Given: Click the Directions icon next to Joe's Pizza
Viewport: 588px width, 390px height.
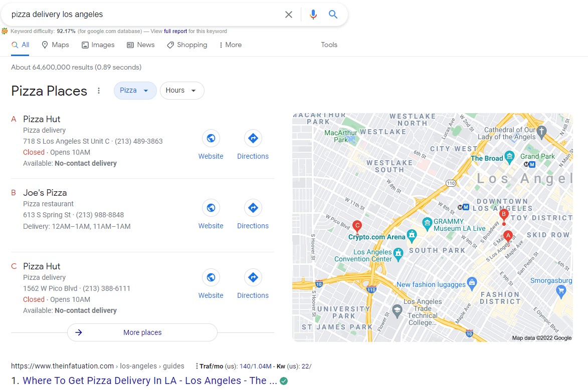Looking at the screenshot, I should [253, 207].
